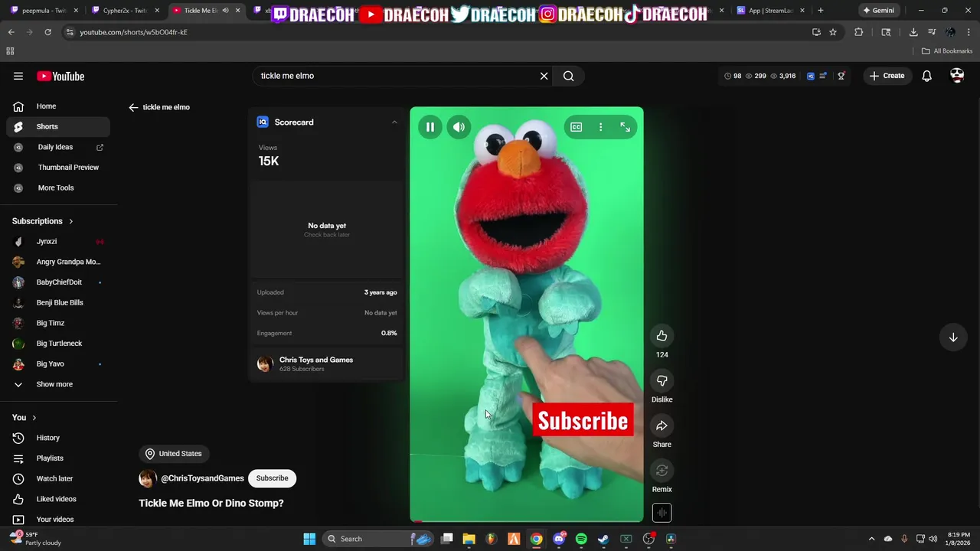Viewport: 980px width, 551px height.
Task: Open Playlists in the sidebar
Action: coord(58,458)
